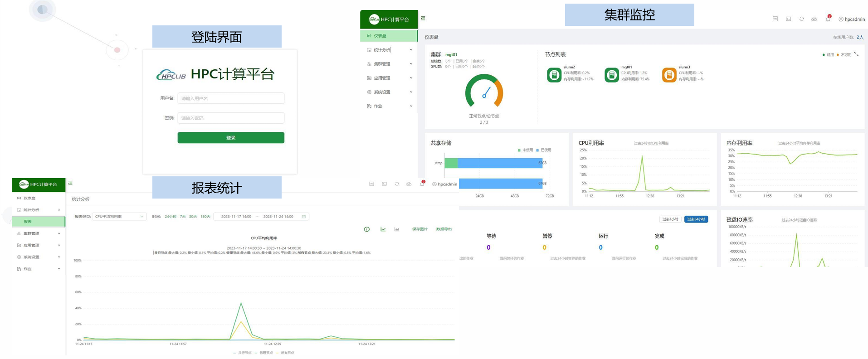The image size is (868, 359).
Task: Click the 数据导出 link
Action: point(444,229)
